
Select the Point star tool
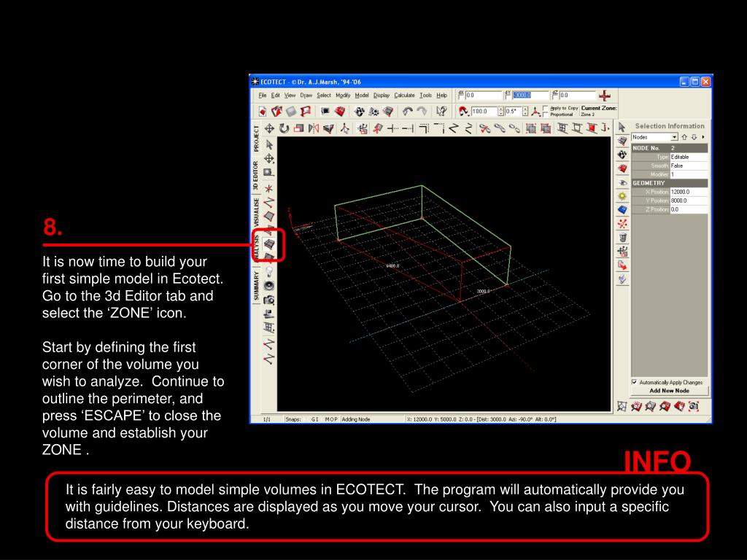pyautogui.click(x=269, y=189)
